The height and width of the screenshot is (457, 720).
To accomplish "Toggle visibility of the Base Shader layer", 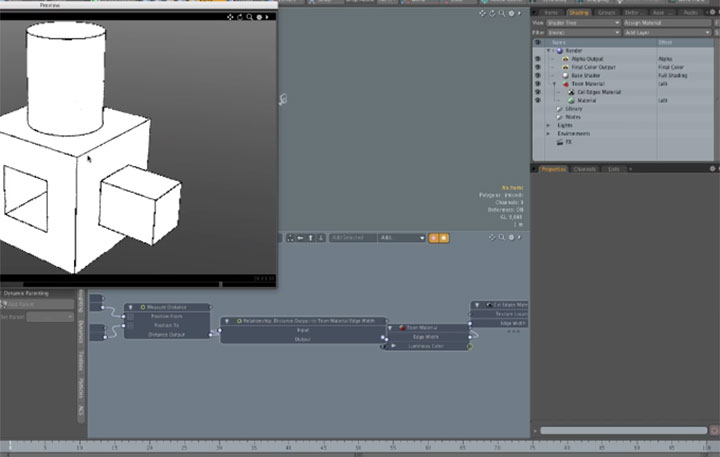I will click(537, 76).
